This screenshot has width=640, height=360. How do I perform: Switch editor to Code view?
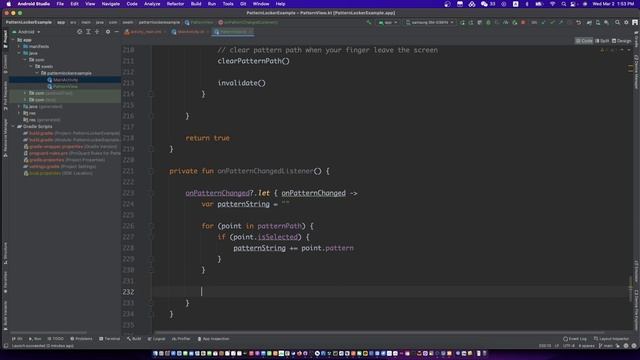[x=584, y=41]
